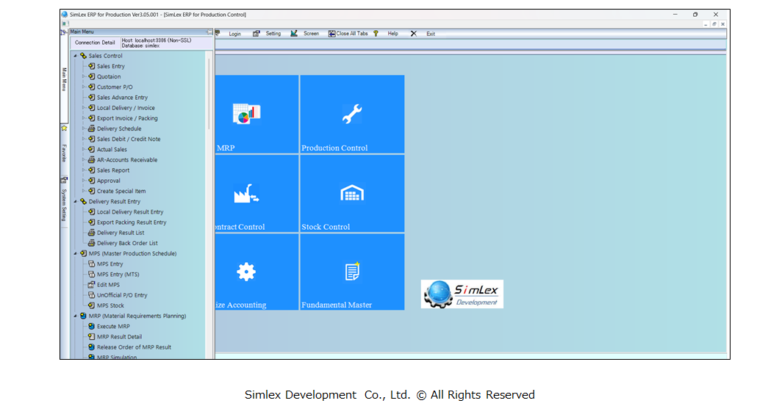Open the Stock Control warehouse tile

[351, 193]
